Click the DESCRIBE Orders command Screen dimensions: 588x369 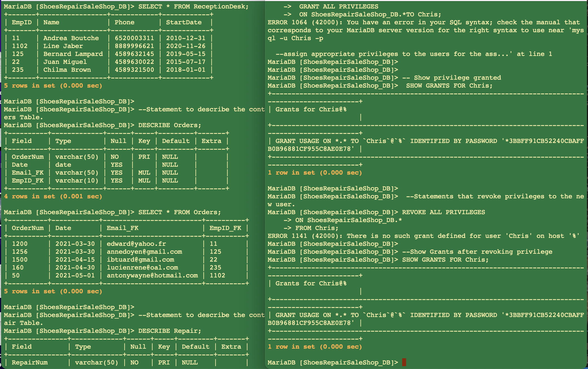click(x=169, y=125)
